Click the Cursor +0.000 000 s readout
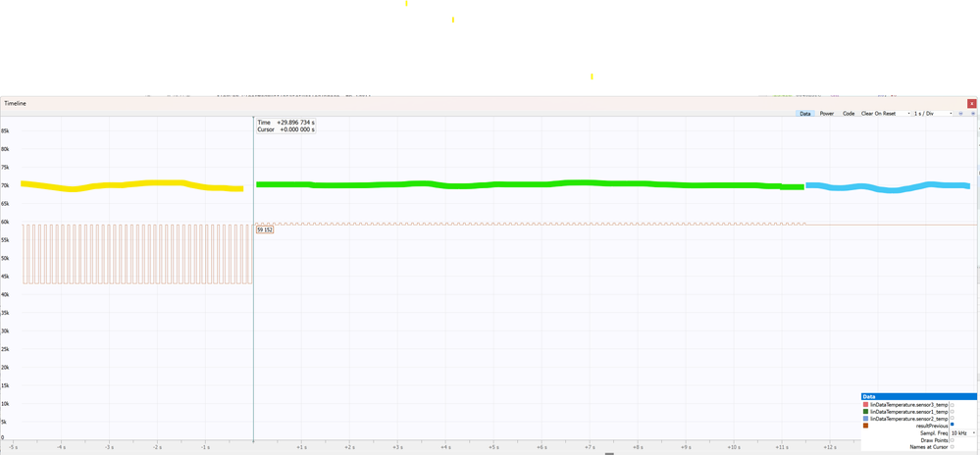Viewport: 980px width, 455px height. tap(285, 130)
